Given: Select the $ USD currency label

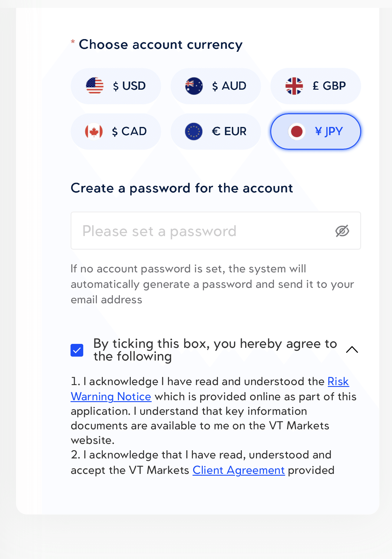Looking at the screenshot, I should [x=129, y=86].
